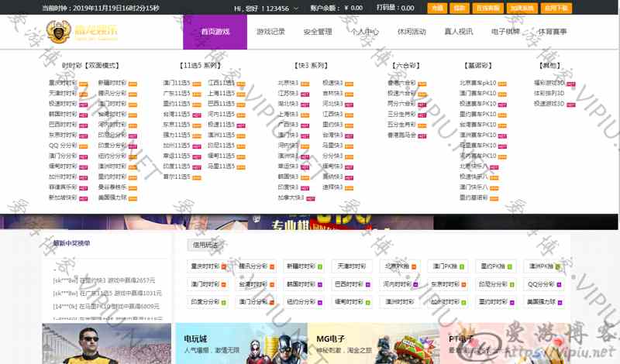The width and height of the screenshot is (620, 364).
Task: Click 纽约分分彩 button in 信用玩法 grid
Action: point(304,302)
